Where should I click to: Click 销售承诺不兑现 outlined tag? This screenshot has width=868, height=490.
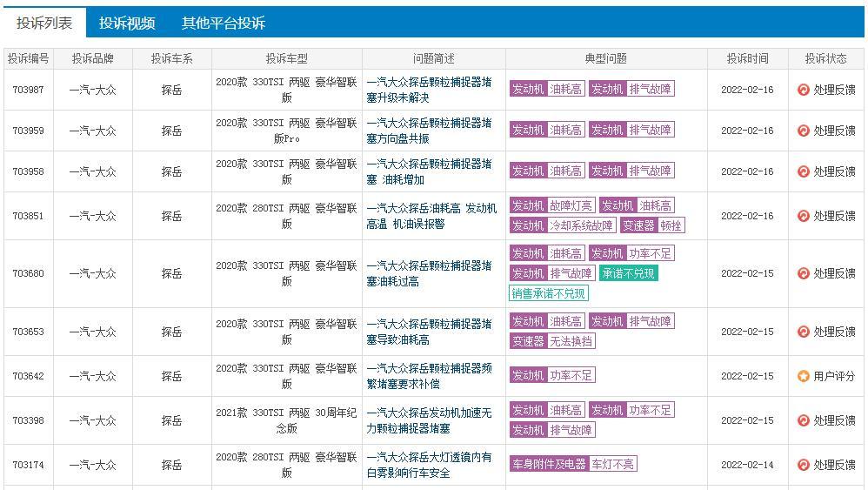coord(549,293)
